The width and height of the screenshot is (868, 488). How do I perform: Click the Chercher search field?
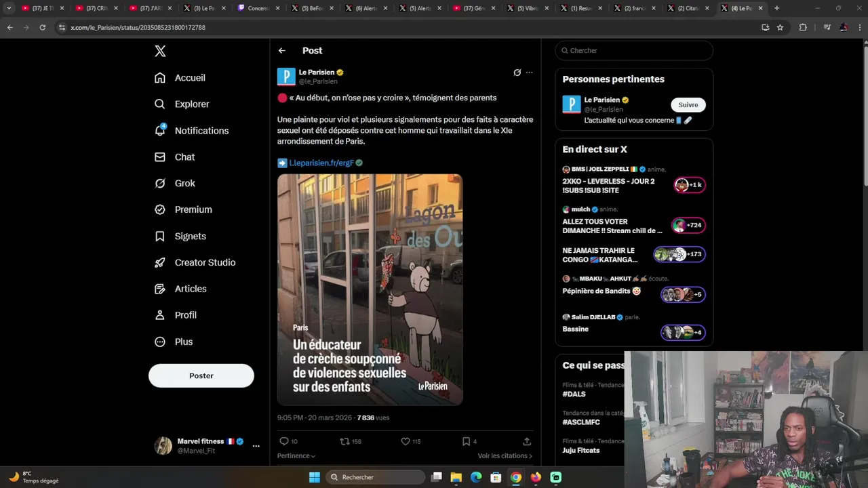coord(634,50)
